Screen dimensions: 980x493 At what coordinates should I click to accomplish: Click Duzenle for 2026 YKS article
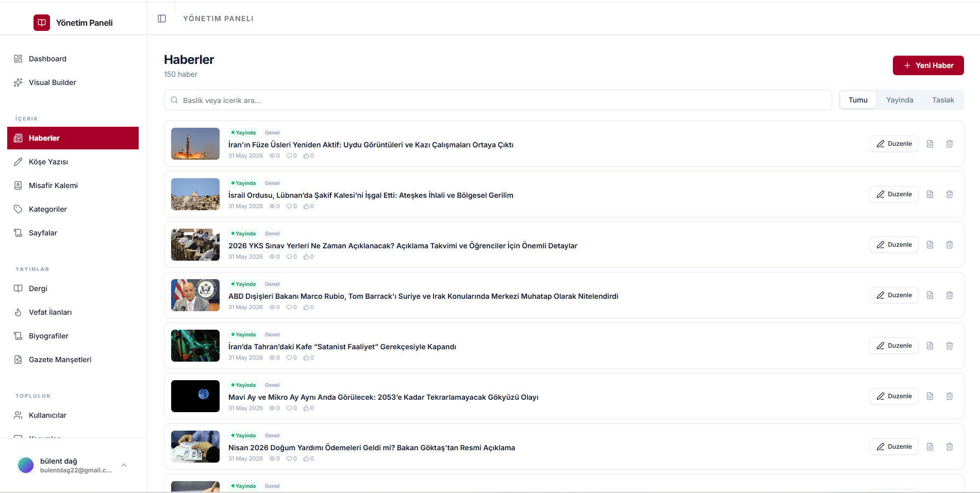coord(894,245)
